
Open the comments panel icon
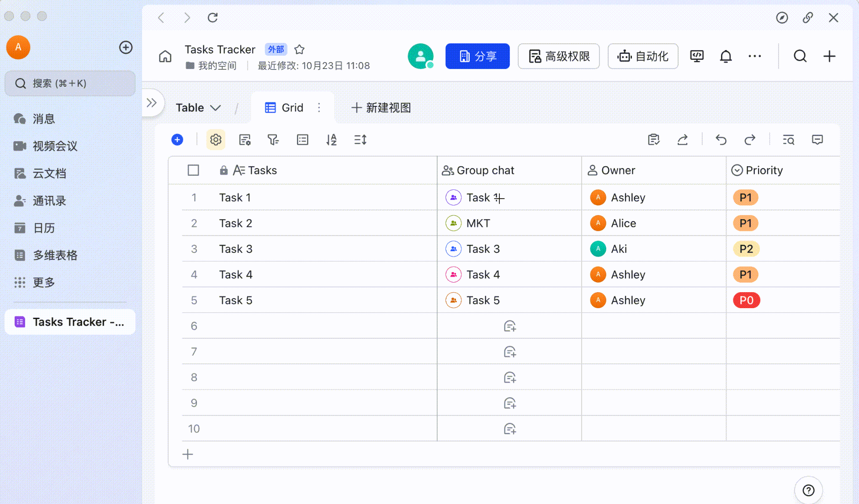tap(817, 140)
